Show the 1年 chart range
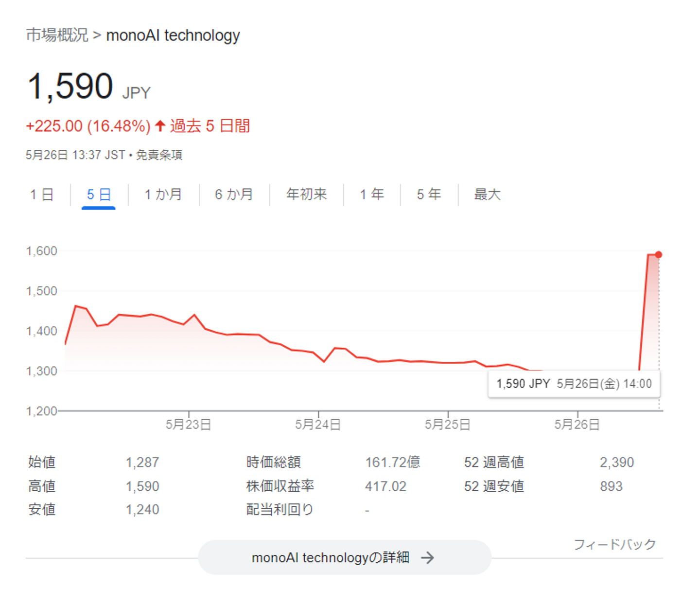 (372, 195)
